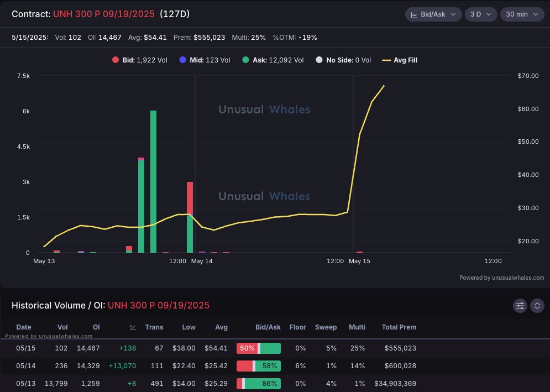This screenshot has width=550, height=392.
Task: Click the table filter sliders icon
Action: click(520, 306)
